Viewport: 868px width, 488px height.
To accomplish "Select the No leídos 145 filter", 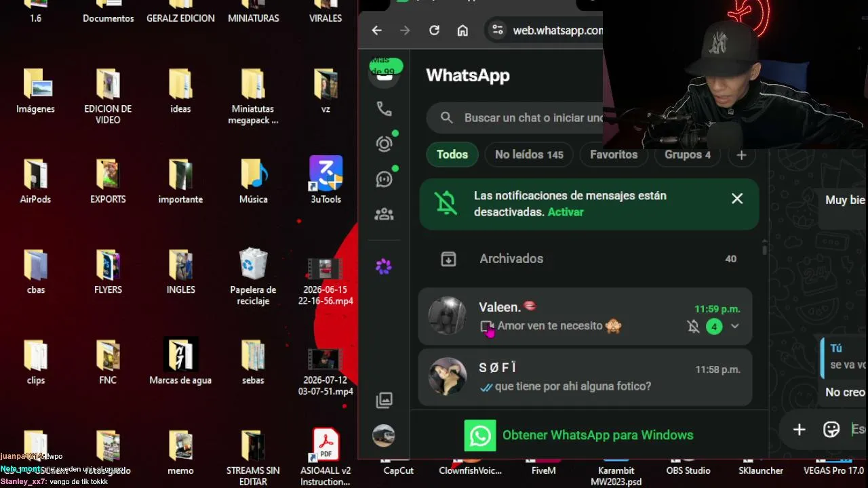I will [529, 155].
